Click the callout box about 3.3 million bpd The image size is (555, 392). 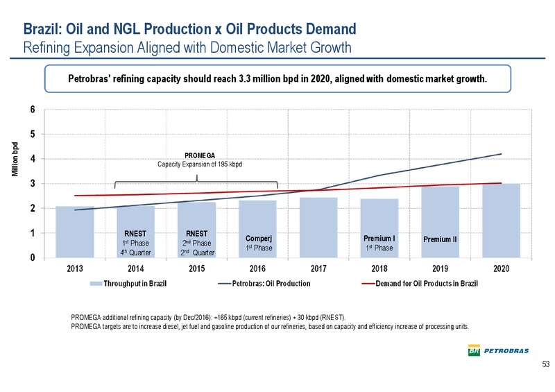pyautogui.click(x=277, y=78)
